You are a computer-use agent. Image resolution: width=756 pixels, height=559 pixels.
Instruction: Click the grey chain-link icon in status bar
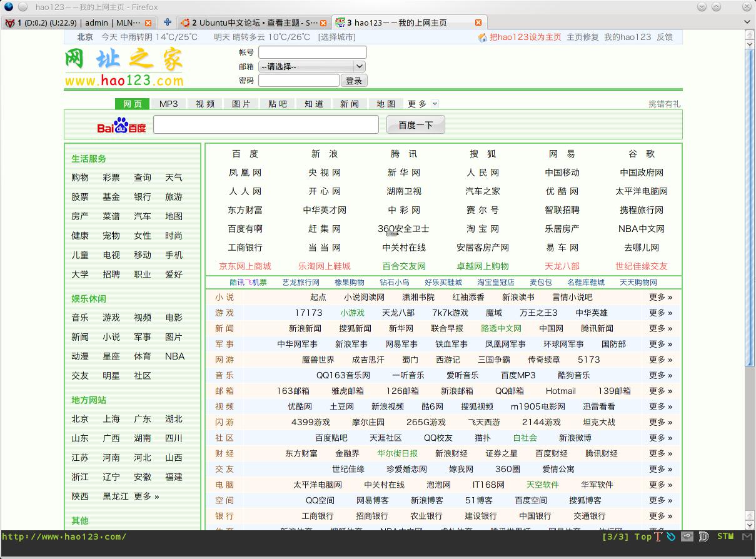(687, 536)
